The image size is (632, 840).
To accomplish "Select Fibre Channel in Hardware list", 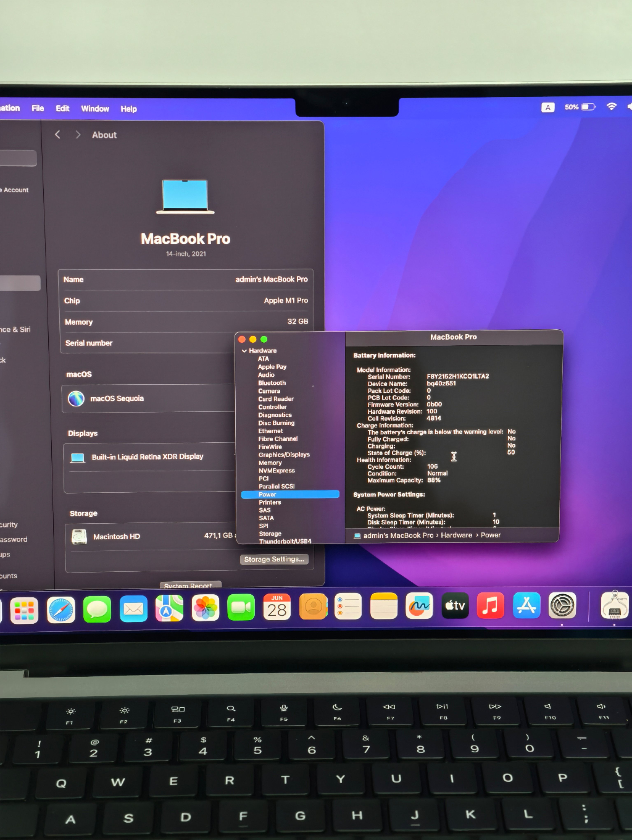I will click(278, 439).
